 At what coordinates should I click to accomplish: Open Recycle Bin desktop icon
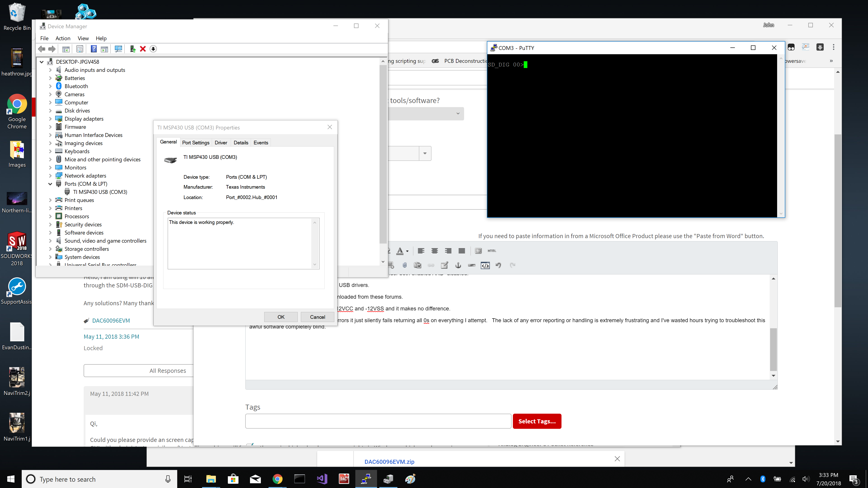[x=17, y=17]
